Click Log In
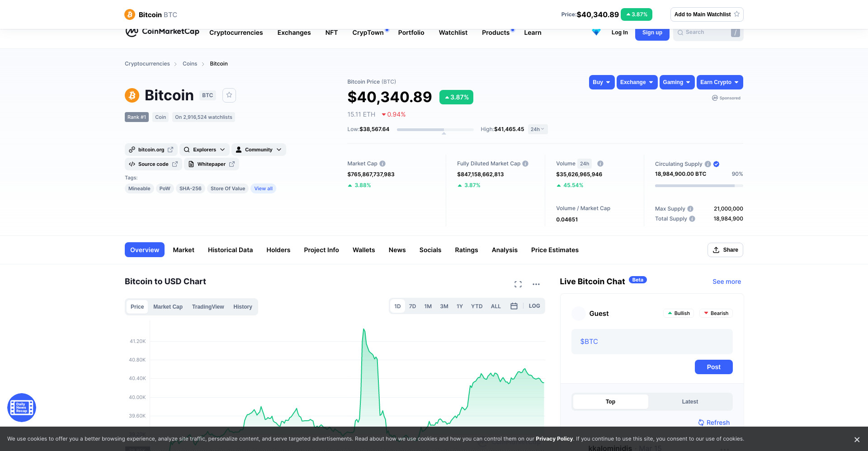This screenshot has height=451, width=868. (x=619, y=33)
